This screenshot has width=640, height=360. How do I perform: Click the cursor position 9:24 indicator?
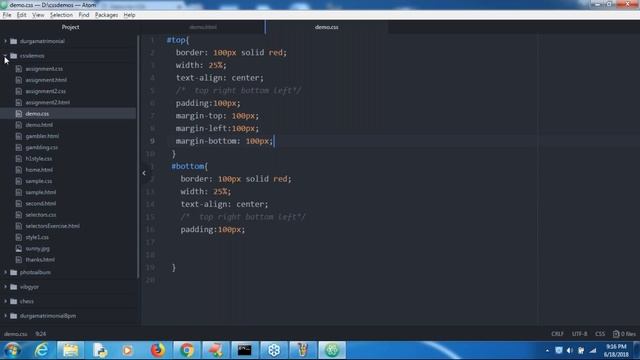click(40, 334)
